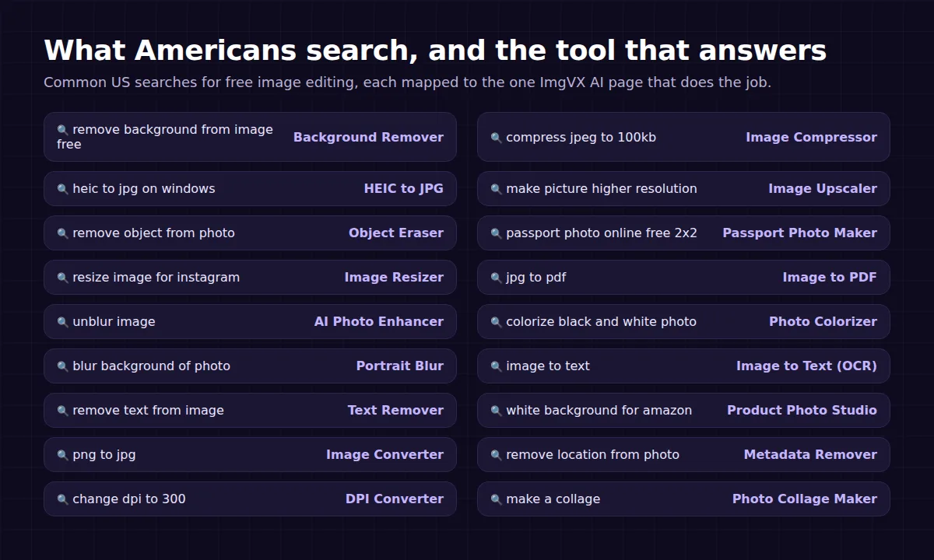Click 'compress jpeg to 100kb' search text
Screen dimensions: 934x560
pyautogui.click(x=581, y=137)
